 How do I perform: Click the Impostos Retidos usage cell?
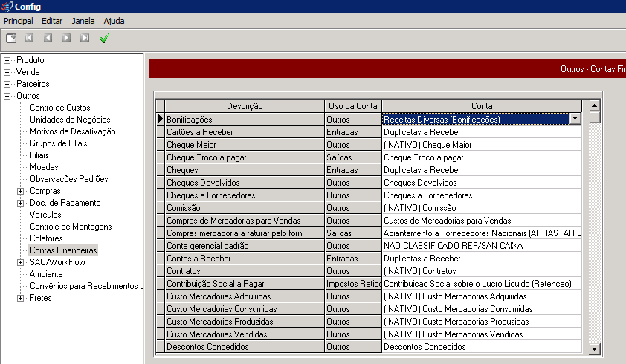[353, 284]
